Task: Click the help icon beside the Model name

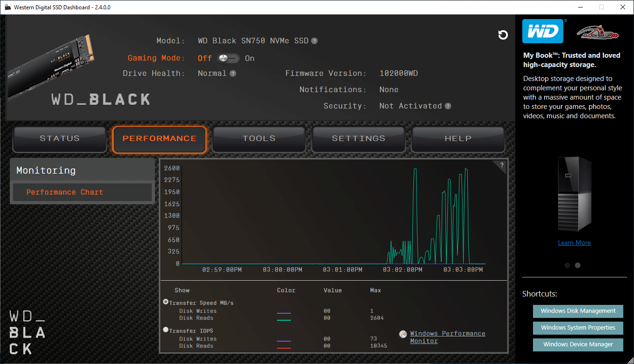Action: [x=315, y=41]
